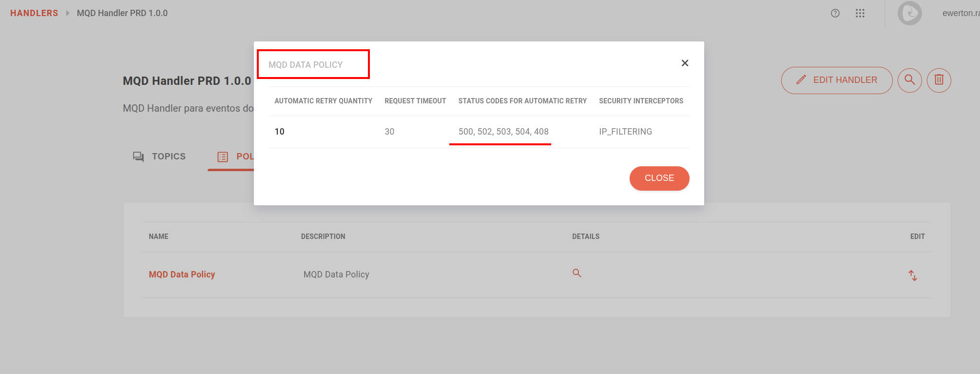The height and width of the screenshot is (374, 980).
Task: Click the orange CLOSE button
Action: click(659, 178)
